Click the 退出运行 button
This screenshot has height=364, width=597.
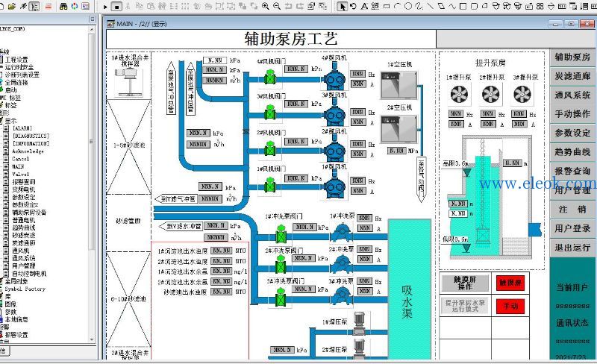(x=572, y=248)
